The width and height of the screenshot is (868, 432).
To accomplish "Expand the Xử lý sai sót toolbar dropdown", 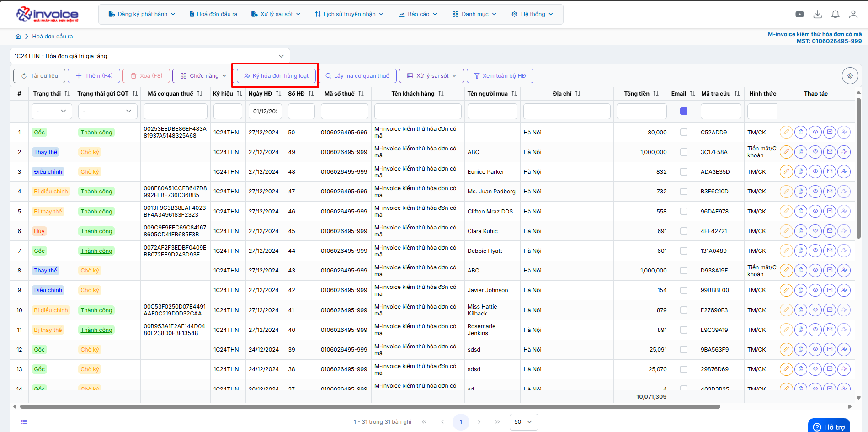I will pyautogui.click(x=431, y=76).
